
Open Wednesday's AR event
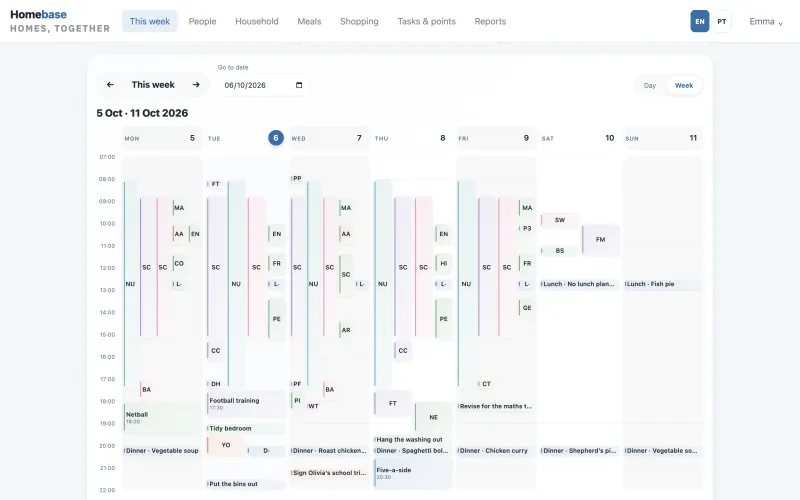click(346, 330)
